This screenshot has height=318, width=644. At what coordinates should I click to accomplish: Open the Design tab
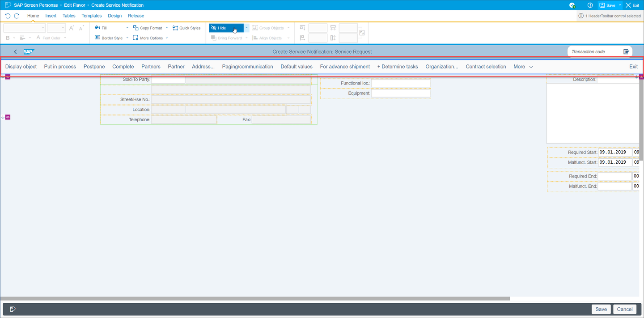(x=114, y=16)
